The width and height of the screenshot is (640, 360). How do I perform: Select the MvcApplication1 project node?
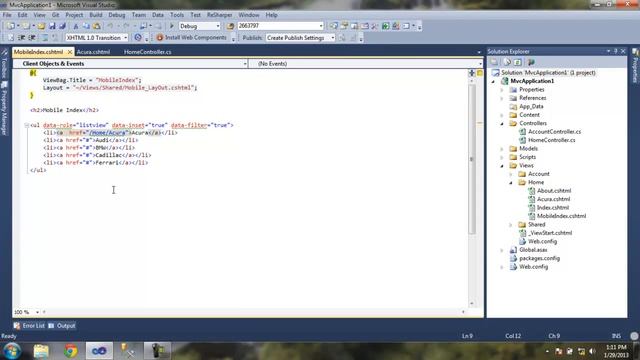[x=532, y=81]
